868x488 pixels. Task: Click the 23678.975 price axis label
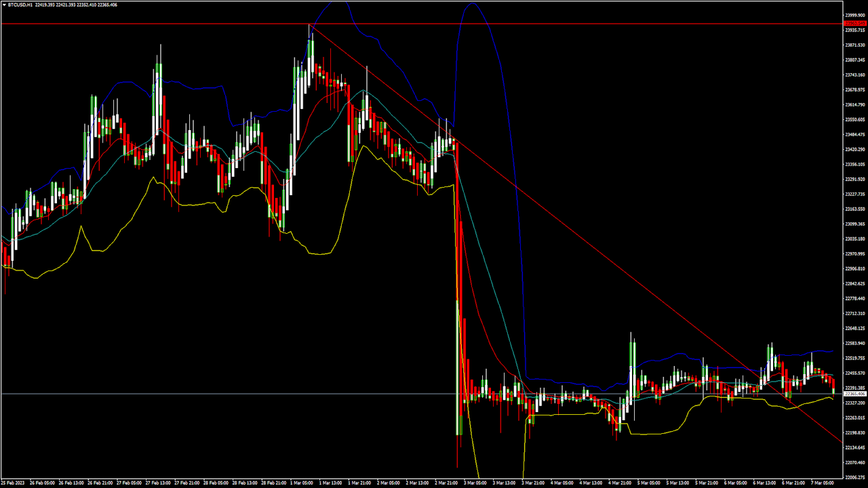(x=854, y=89)
